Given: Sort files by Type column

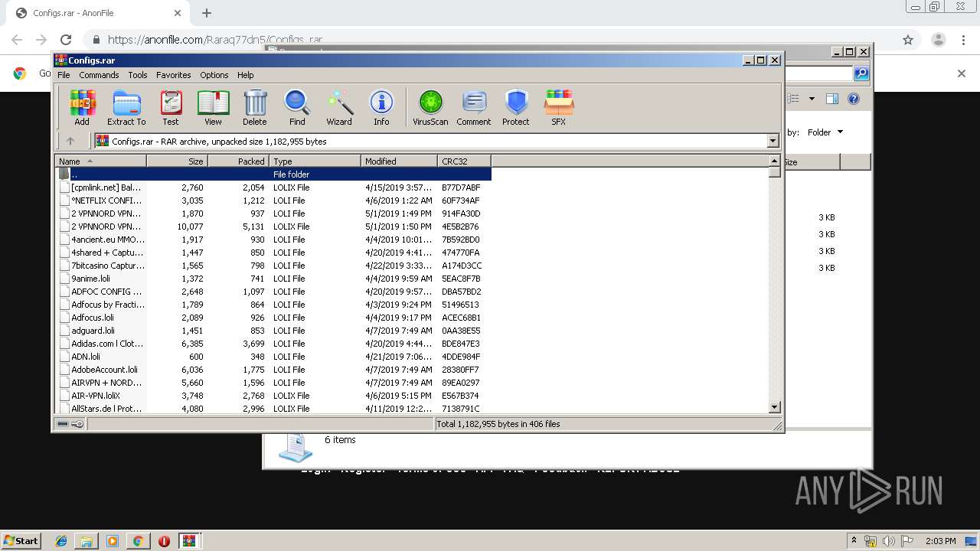Looking at the screenshot, I should point(315,161).
